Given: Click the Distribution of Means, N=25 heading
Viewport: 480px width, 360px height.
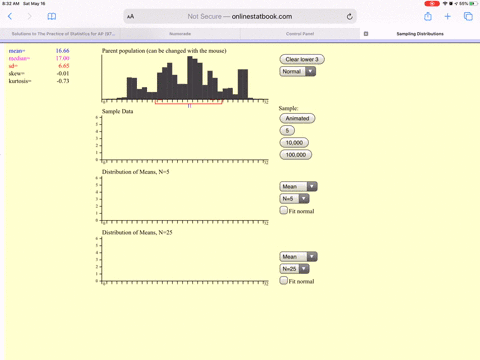Looking at the screenshot, I should coord(137,232).
